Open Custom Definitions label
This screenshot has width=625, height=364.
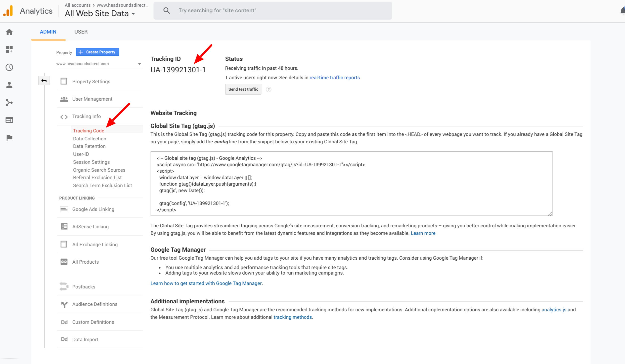point(93,322)
